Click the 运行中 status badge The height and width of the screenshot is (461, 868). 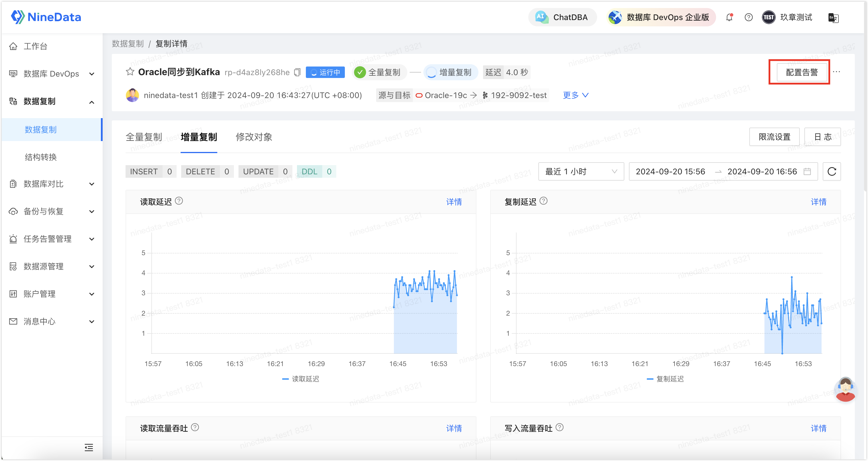pyautogui.click(x=325, y=73)
